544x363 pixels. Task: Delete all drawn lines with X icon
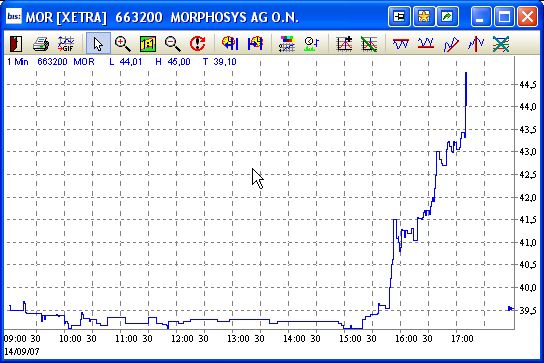point(501,44)
